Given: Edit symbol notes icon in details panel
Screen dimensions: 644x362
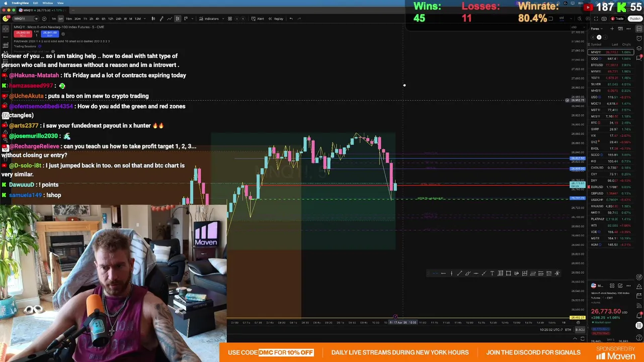Looking at the screenshot, I should (620, 286).
